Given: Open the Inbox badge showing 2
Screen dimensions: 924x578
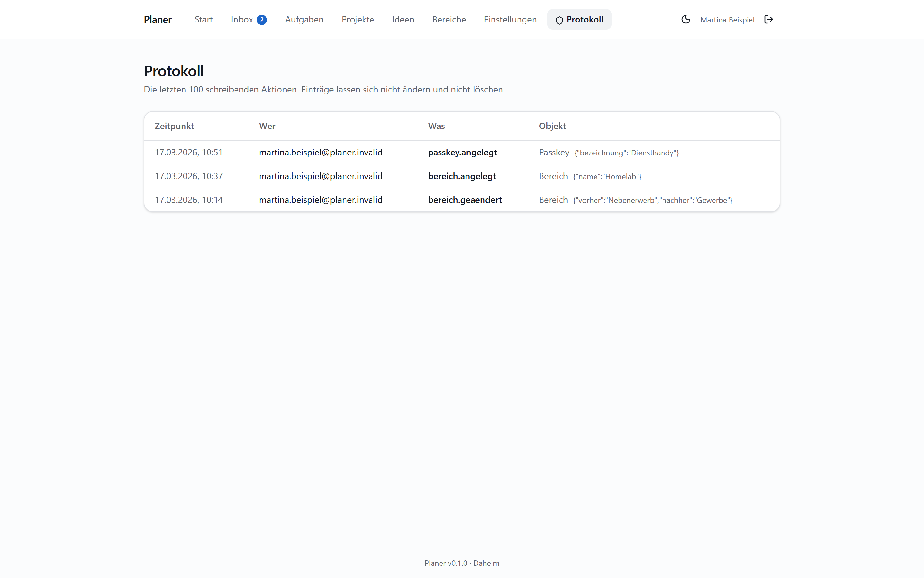Looking at the screenshot, I should (x=261, y=20).
